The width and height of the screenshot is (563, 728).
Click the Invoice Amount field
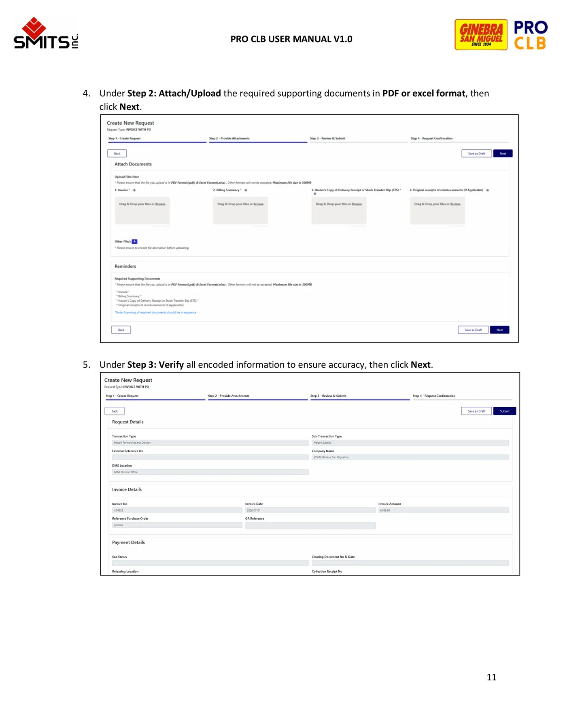pos(444,510)
